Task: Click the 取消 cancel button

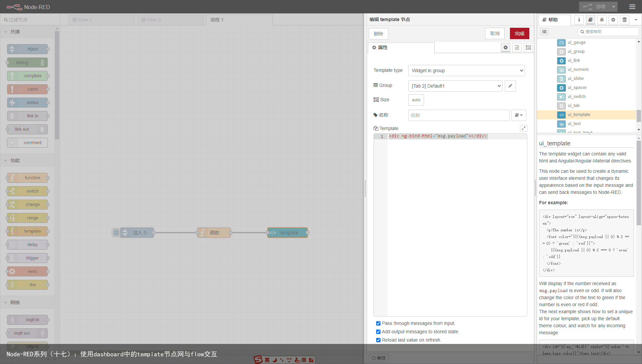Action: pyautogui.click(x=495, y=33)
